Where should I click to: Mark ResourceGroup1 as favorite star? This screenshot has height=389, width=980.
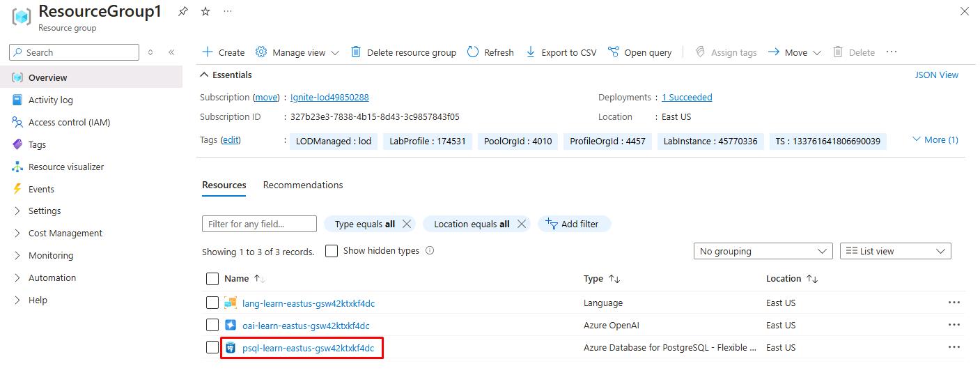[205, 12]
